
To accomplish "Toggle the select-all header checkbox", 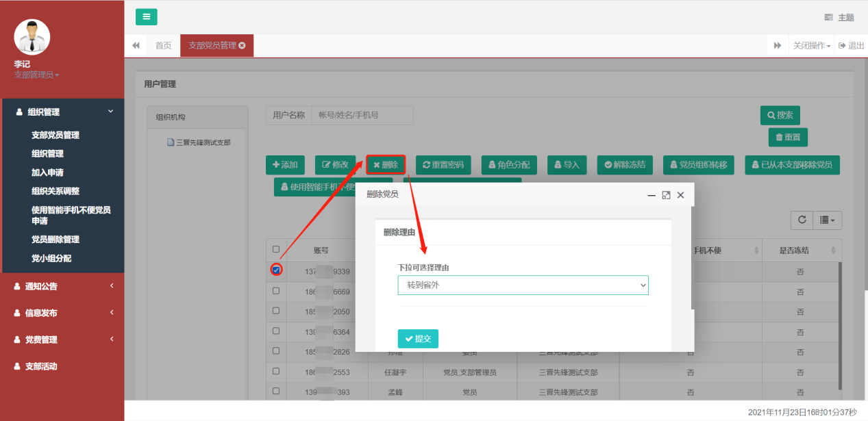I will pos(276,250).
